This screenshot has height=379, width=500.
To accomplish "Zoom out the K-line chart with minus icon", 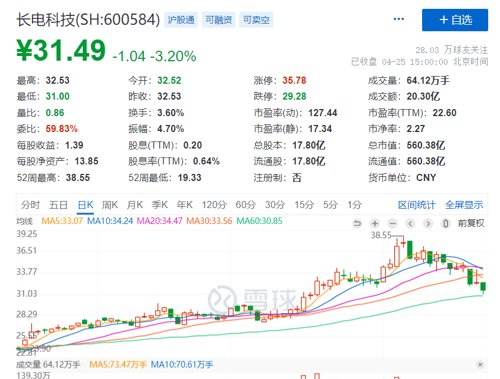I will (x=393, y=223).
